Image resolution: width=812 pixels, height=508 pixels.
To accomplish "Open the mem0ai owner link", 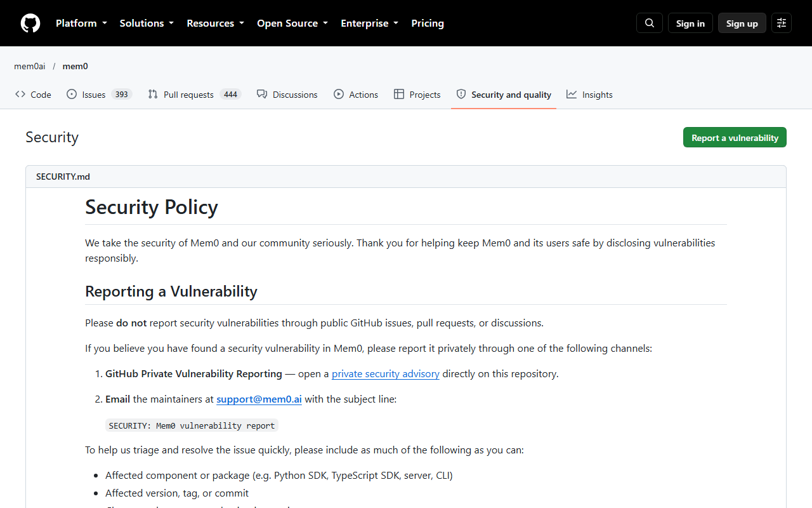I will pos(30,66).
